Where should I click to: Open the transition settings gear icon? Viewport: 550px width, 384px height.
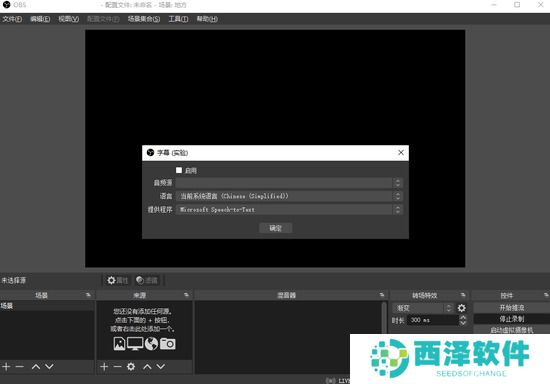(462, 308)
